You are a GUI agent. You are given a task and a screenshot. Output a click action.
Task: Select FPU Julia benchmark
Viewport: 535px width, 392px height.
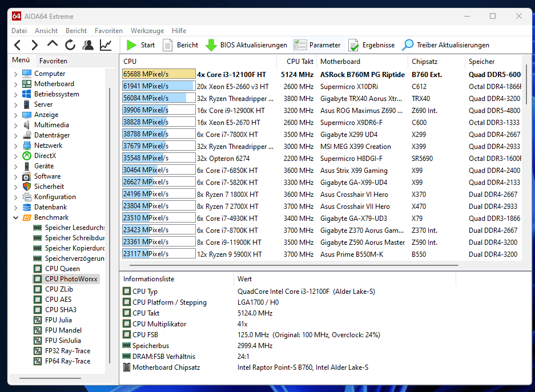[x=58, y=320]
